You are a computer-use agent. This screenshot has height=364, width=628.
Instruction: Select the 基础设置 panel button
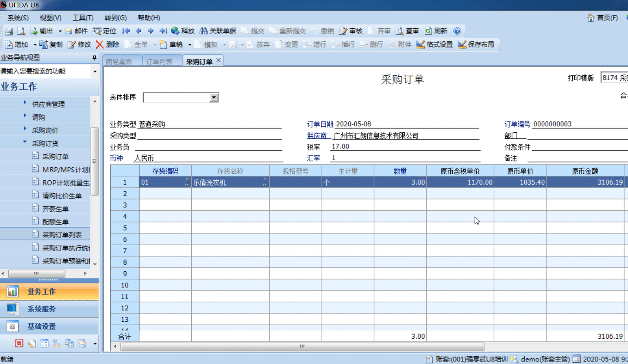coord(49,327)
